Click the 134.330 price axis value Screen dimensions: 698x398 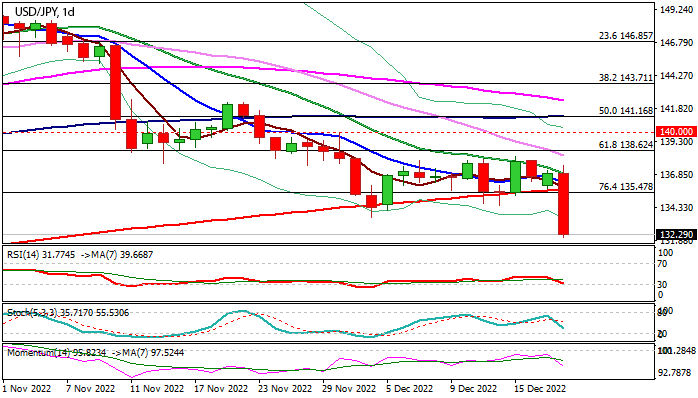pos(678,207)
